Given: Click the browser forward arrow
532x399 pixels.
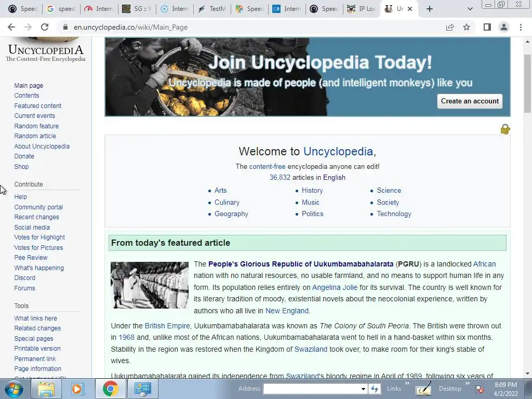Looking at the screenshot, I should 28,27.
